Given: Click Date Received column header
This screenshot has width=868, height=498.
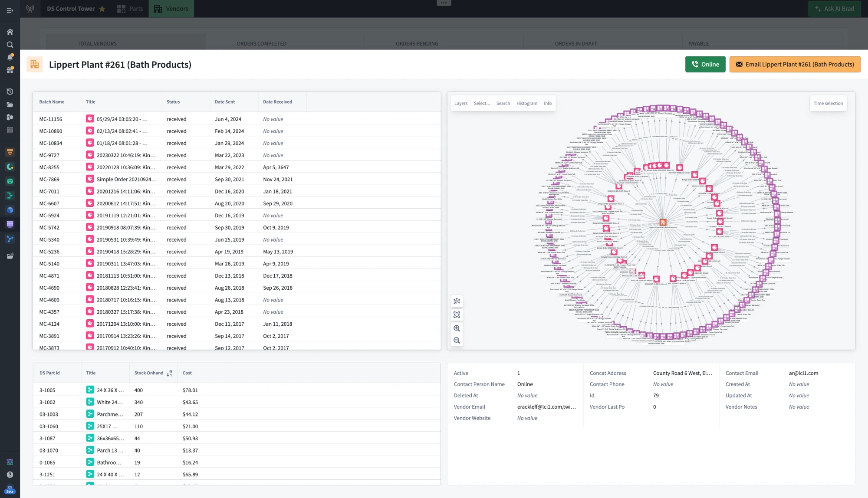Looking at the screenshot, I should click(277, 102).
